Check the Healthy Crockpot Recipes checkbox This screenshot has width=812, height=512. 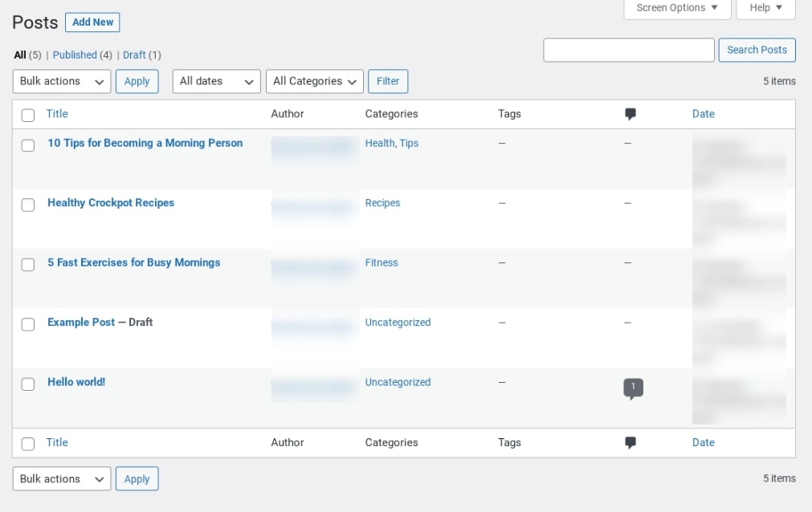coord(27,205)
